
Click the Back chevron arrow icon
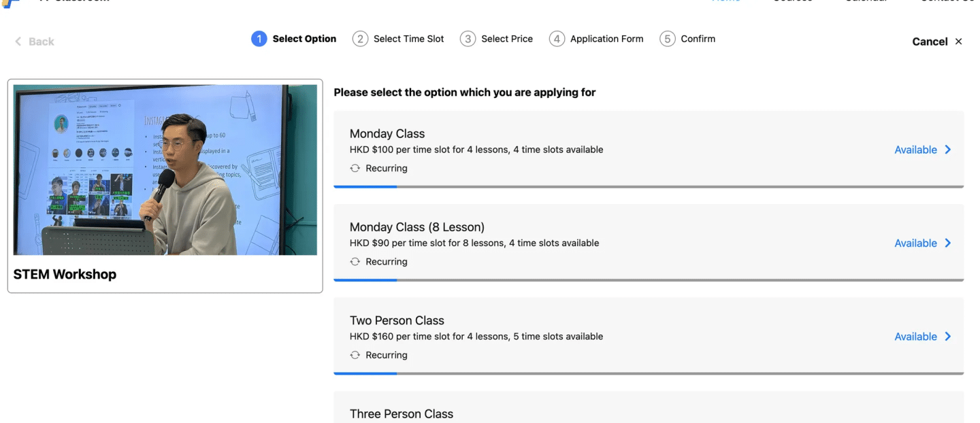point(18,41)
